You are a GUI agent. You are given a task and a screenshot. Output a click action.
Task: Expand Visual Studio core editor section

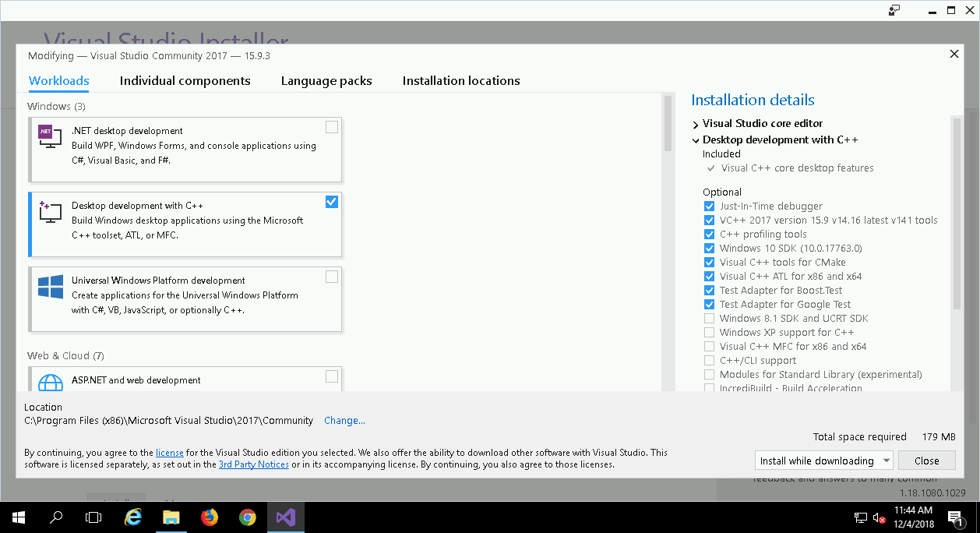(x=696, y=124)
